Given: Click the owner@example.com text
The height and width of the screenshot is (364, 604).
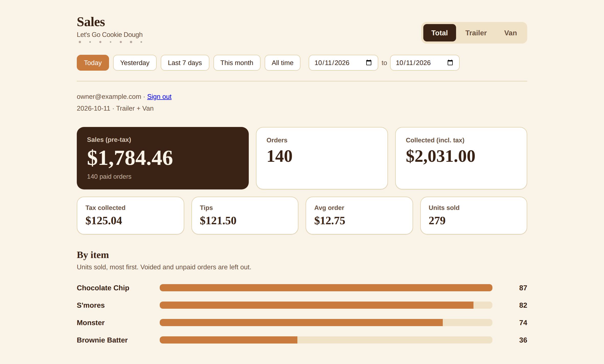Looking at the screenshot, I should tap(109, 97).
